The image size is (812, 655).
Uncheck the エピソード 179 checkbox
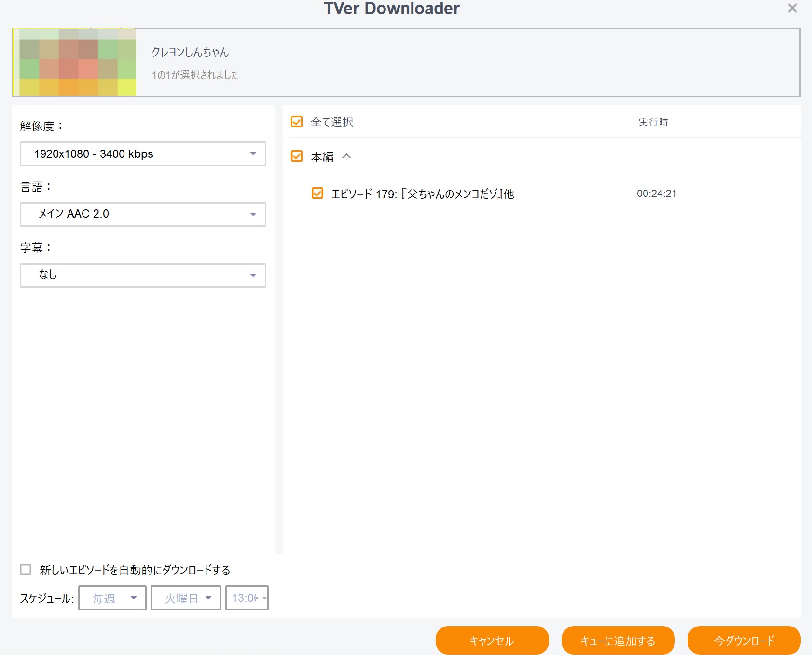coord(317,194)
